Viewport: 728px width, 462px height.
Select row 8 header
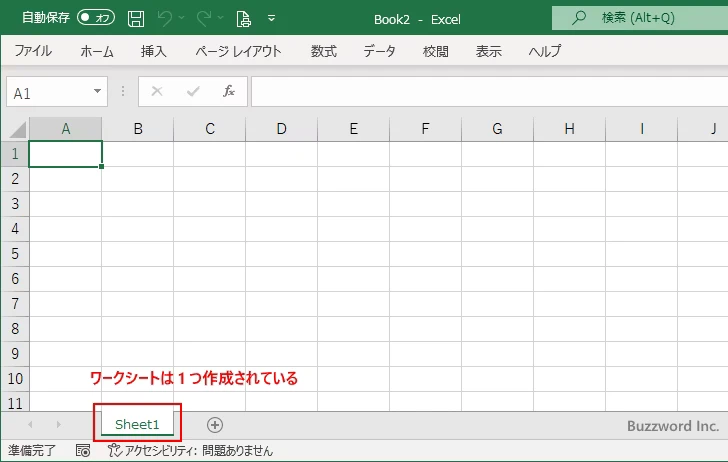pyautogui.click(x=15, y=329)
